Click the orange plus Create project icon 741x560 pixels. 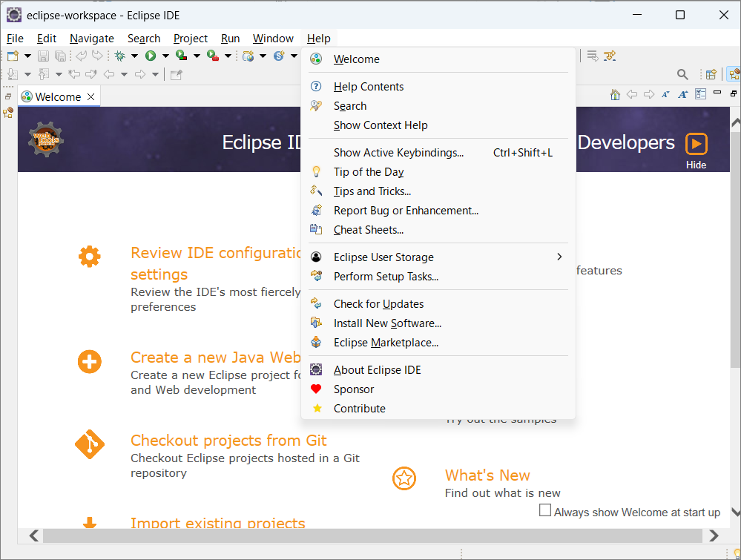89,362
